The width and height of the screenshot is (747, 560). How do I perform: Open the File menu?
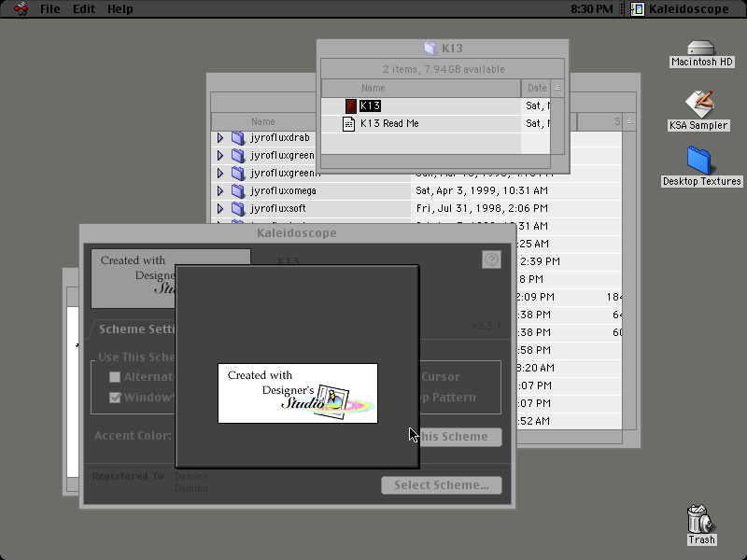pyautogui.click(x=50, y=9)
